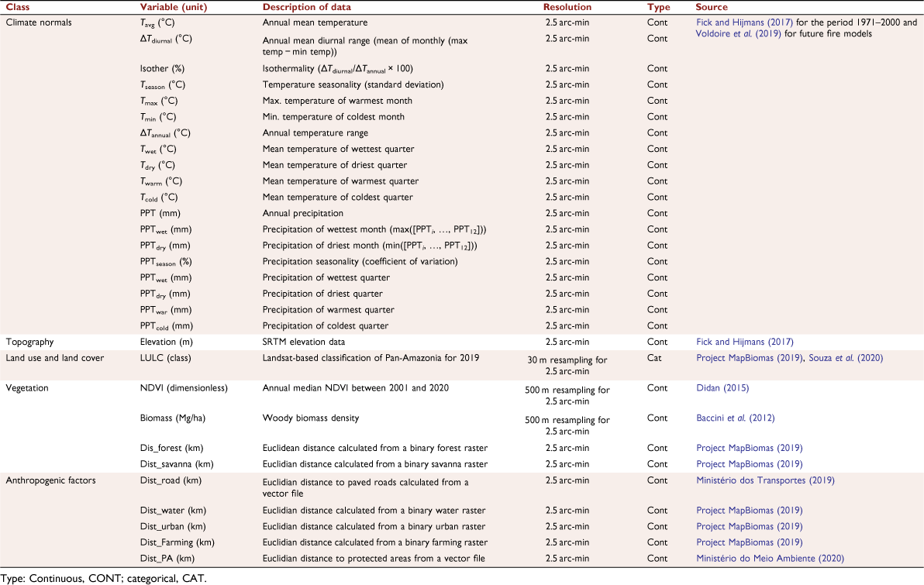This screenshot has width=924, height=585.
Task: Open Fick and Hijmans (2017) link in Climate normals row
Action: (744, 22)
